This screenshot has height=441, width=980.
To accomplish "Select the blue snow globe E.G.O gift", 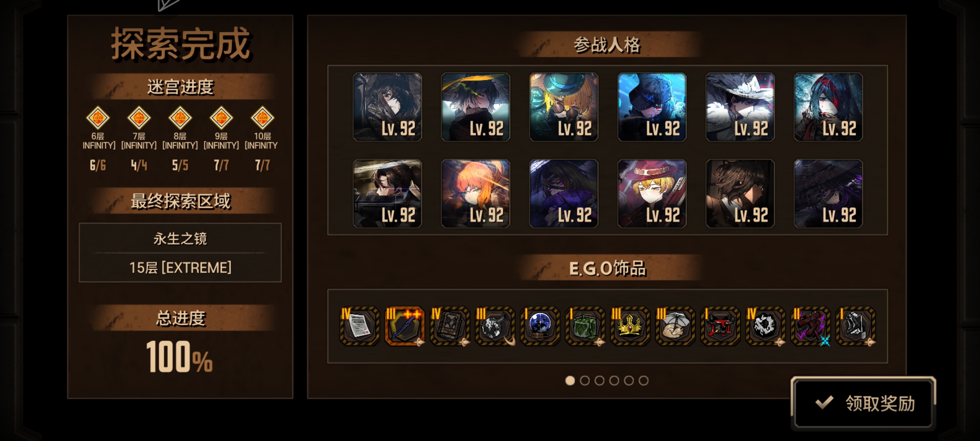I will [x=540, y=326].
